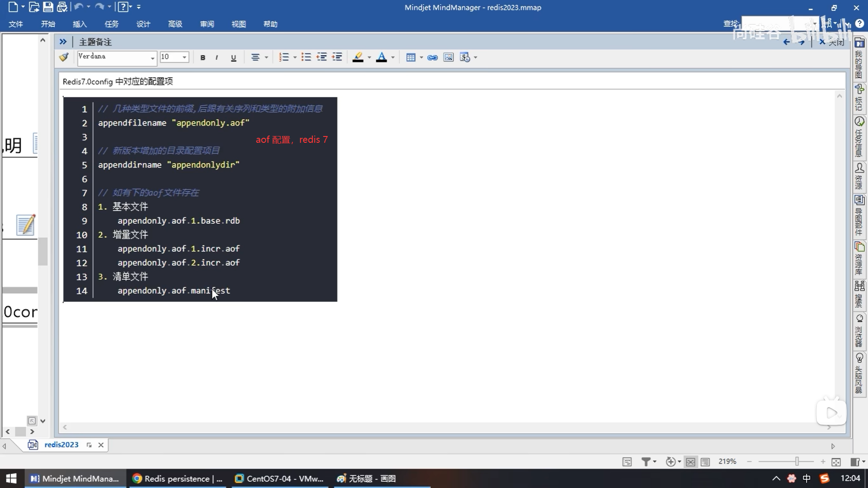Click the numbered list icon

point(284,57)
